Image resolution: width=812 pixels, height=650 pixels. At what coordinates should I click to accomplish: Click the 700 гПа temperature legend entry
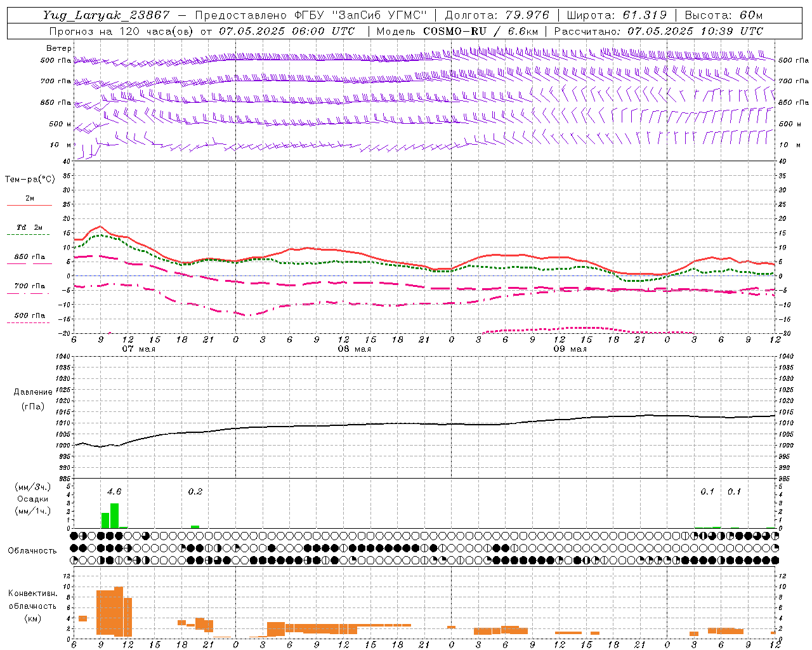tap(29, 286)
